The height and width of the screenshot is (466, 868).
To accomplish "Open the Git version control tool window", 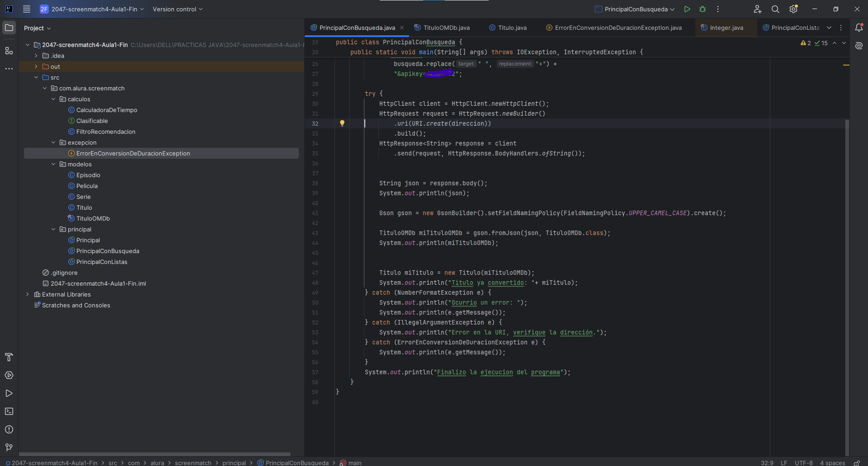I will pyautogui.click(x=9, y=447).
